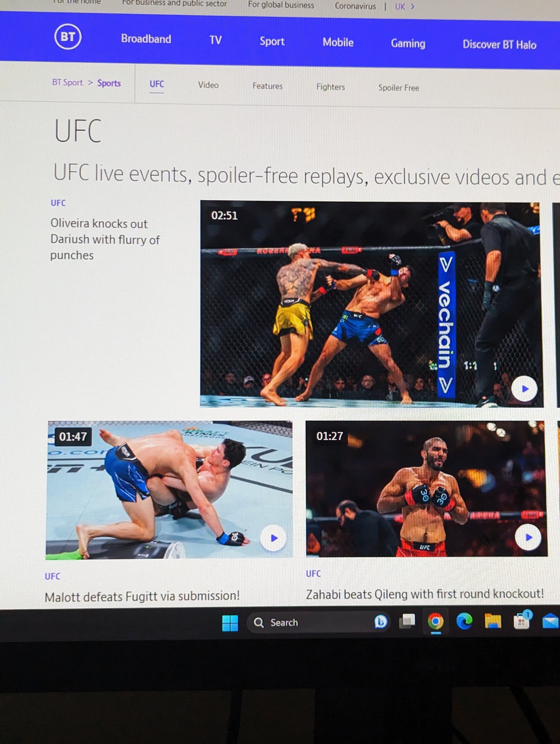Go to BT Sport breadcrumb link

68,82
